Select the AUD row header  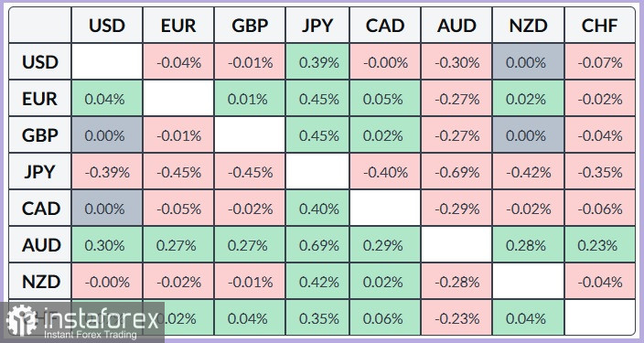point(40,245)
